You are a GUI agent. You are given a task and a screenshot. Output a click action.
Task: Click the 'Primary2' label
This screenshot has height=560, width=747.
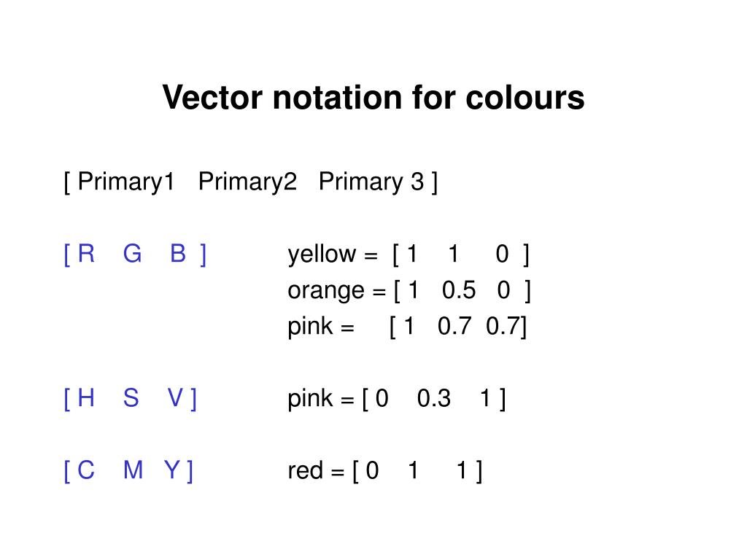247,182
